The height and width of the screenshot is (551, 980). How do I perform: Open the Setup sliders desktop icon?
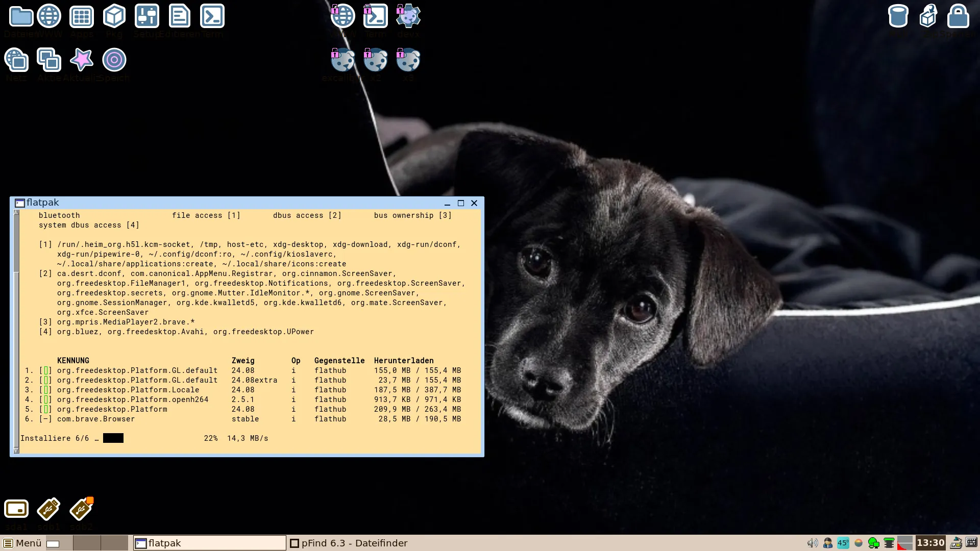pyautogui.click(x=147, y=17)
